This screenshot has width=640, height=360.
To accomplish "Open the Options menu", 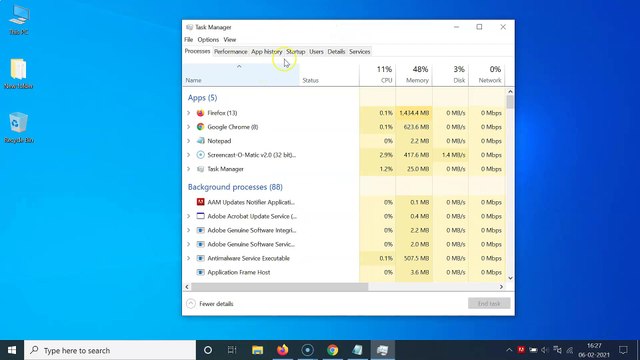I will [208, 40].
